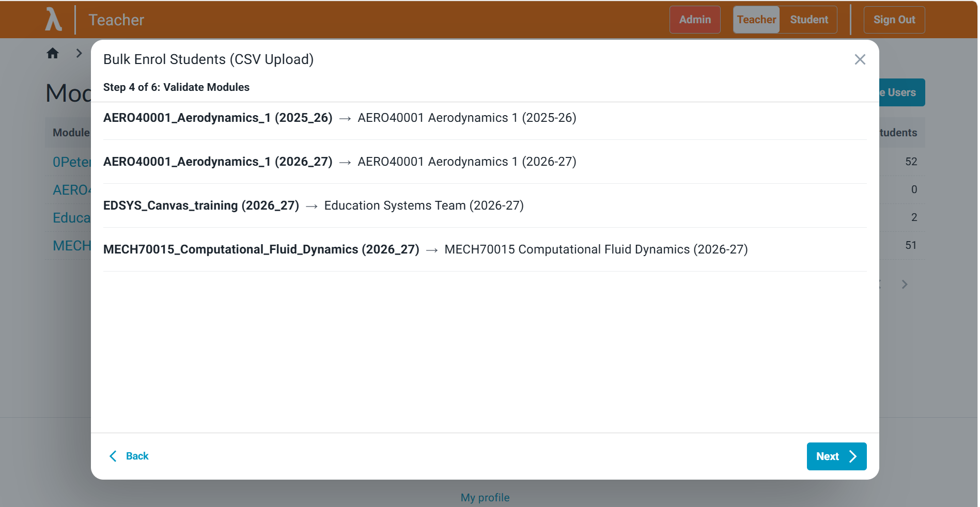Click the Bulk Enrol Students dialog title
This screenshot has height=507, width=980.
(x=208, y=59)
